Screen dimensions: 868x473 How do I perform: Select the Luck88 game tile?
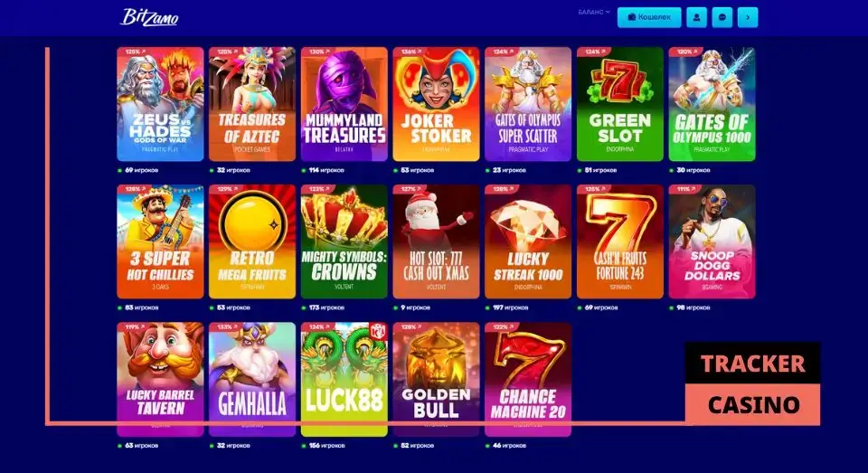[x=344, y=380]
